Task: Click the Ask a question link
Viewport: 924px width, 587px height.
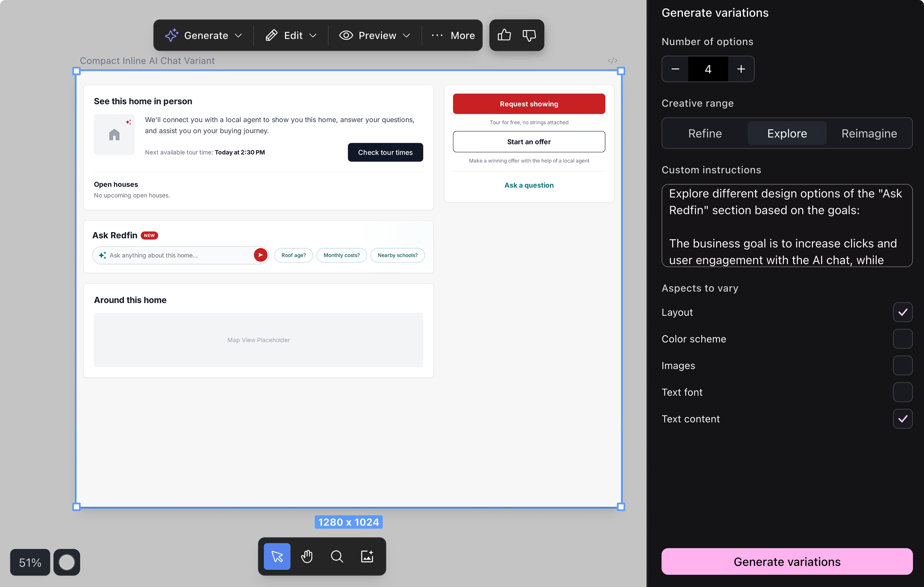Action: (x=529, y=185)
